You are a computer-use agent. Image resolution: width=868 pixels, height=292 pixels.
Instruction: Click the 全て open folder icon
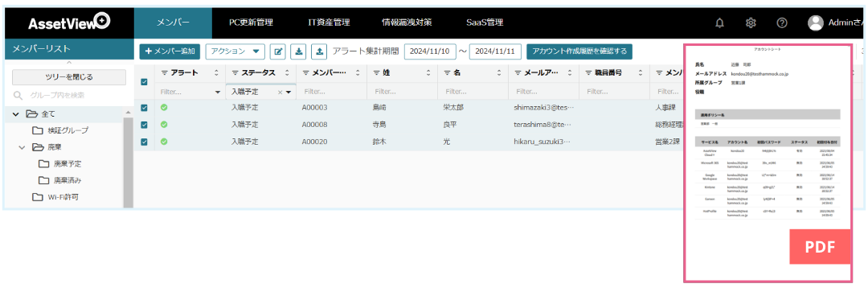click(31, 114)
